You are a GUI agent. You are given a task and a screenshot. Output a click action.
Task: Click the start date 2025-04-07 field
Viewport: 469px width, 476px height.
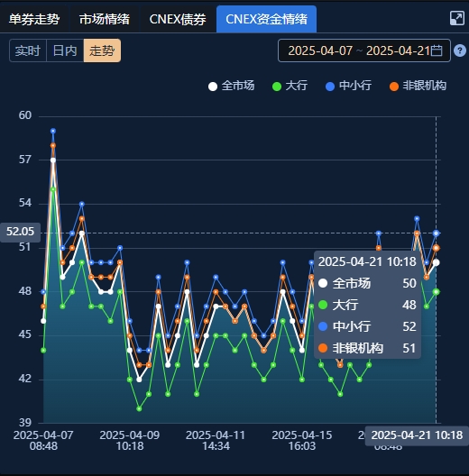pyautogui.click(x=320, y=50)
